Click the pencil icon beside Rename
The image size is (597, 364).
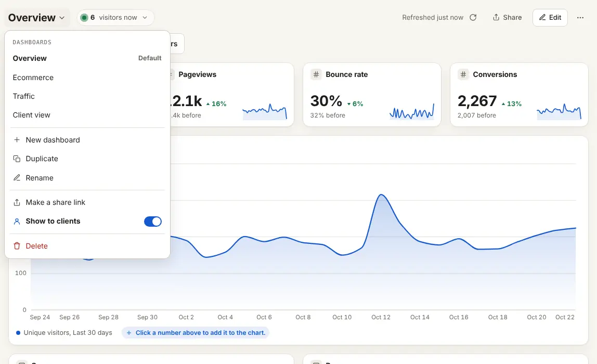pos(17,178)
